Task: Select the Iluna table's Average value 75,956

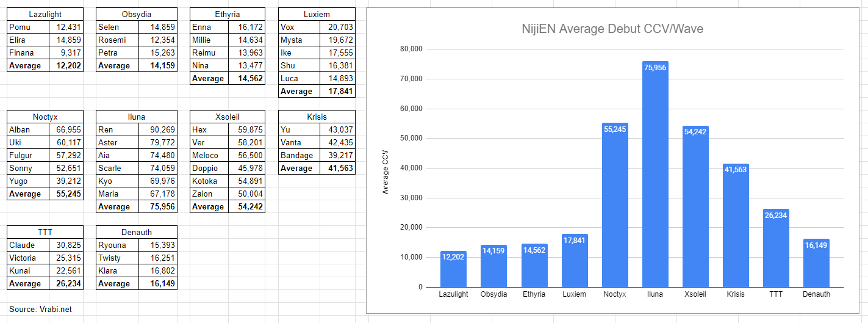Action: tap(159, 206)
